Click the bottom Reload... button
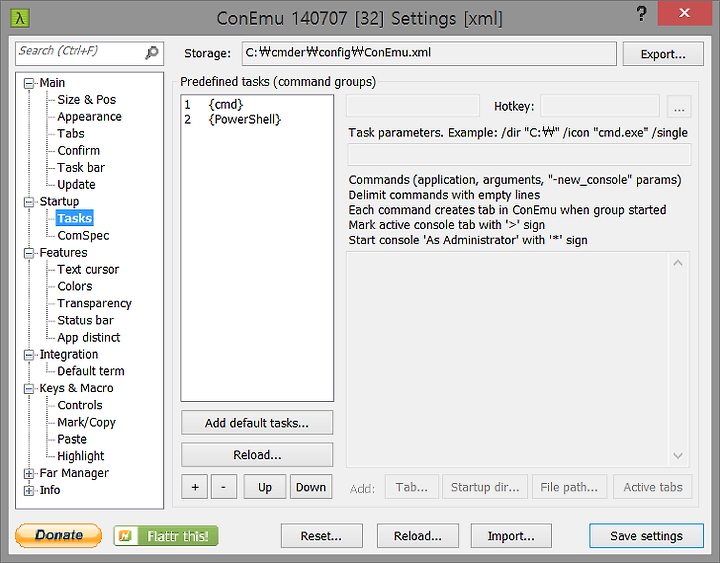 [x=418, y=536]
